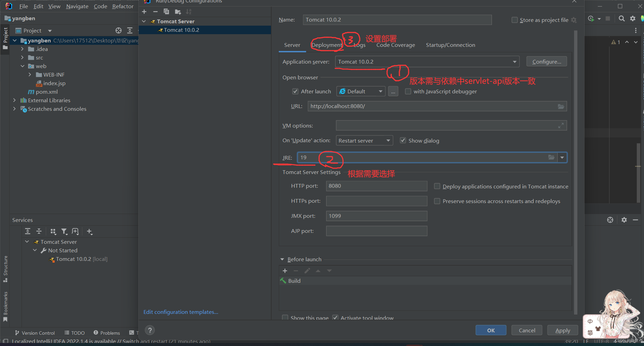This screenshot has width=644, height=346.
Task: Toggle Activate tool window checkbox
Action: tap(335, 318)
